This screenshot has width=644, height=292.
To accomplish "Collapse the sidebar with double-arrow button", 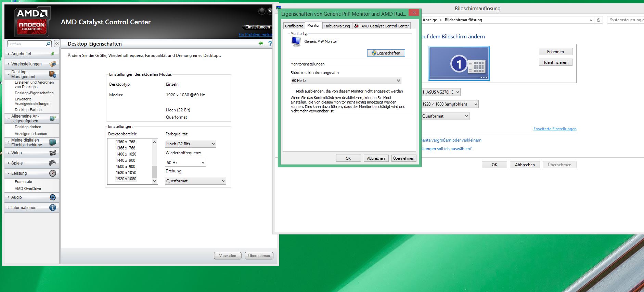I will [x=57, y=44].
